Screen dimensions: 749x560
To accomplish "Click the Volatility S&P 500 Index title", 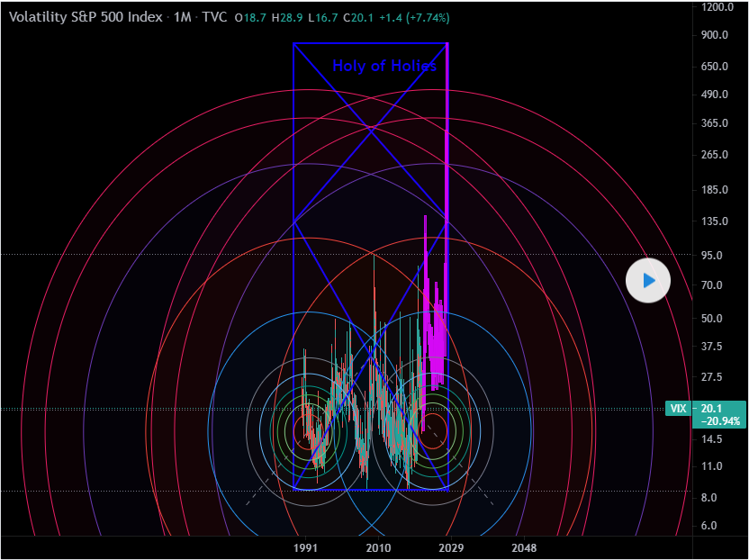I will (x=85, y=17).
